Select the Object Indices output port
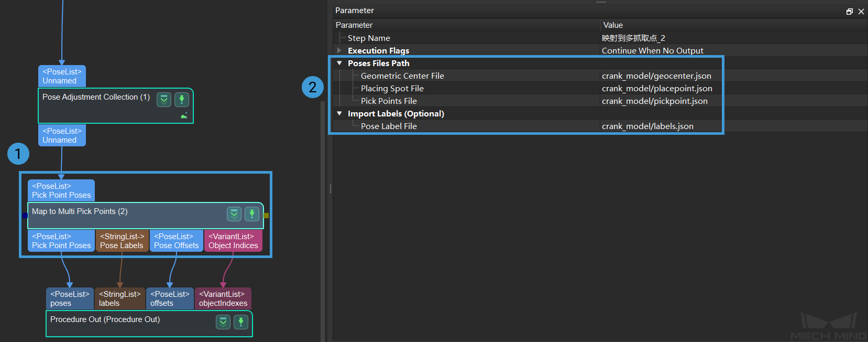This screenshot has height=342, width=868. click(x=233, y=241)
